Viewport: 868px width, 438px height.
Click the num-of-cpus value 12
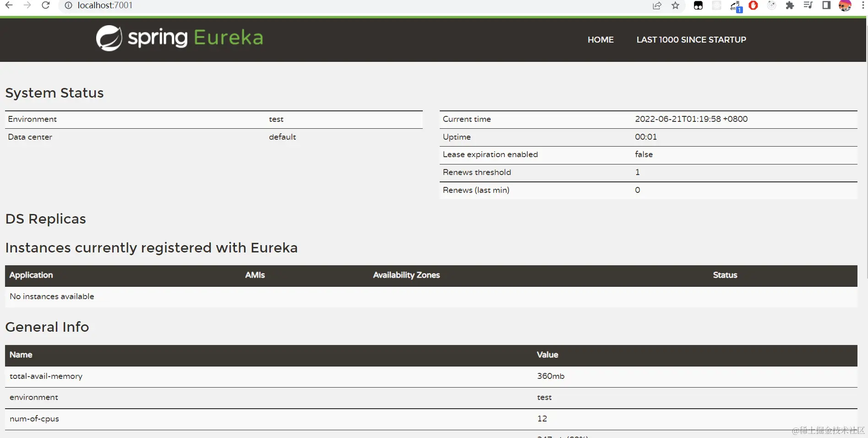click(x=542, y=419)
